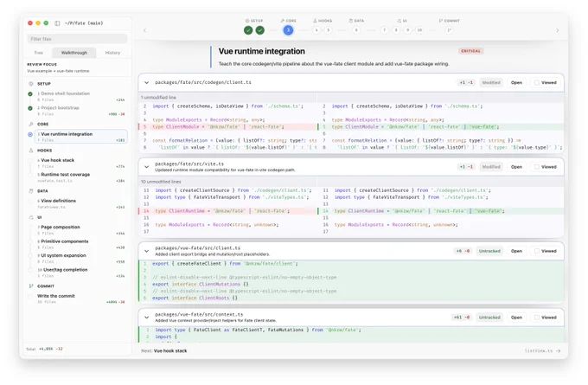Click the Core section wrench icon in sidebar

31,125
